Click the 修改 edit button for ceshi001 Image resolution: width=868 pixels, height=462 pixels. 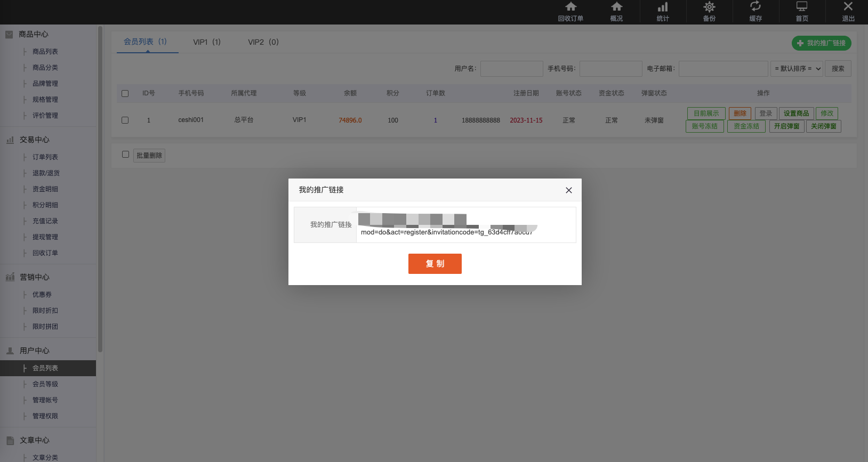coord(827,114)
